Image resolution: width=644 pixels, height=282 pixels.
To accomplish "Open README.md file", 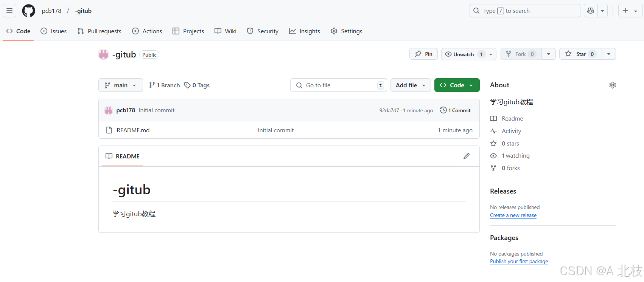I will coord(133,130).
